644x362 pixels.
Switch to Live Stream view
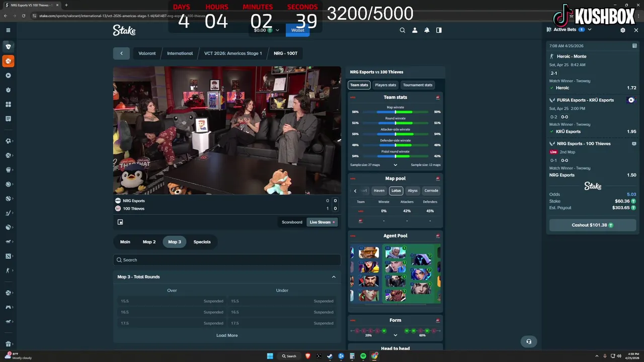(322, 222)
